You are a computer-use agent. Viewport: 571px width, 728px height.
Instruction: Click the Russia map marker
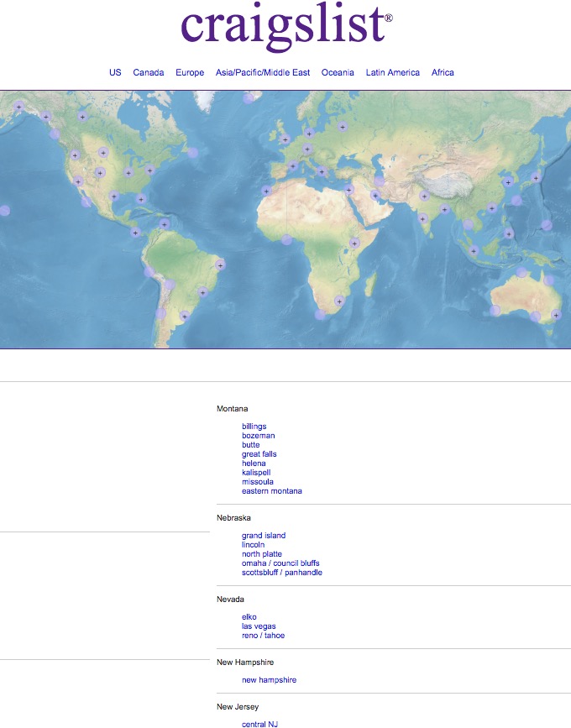pos(343,126)
